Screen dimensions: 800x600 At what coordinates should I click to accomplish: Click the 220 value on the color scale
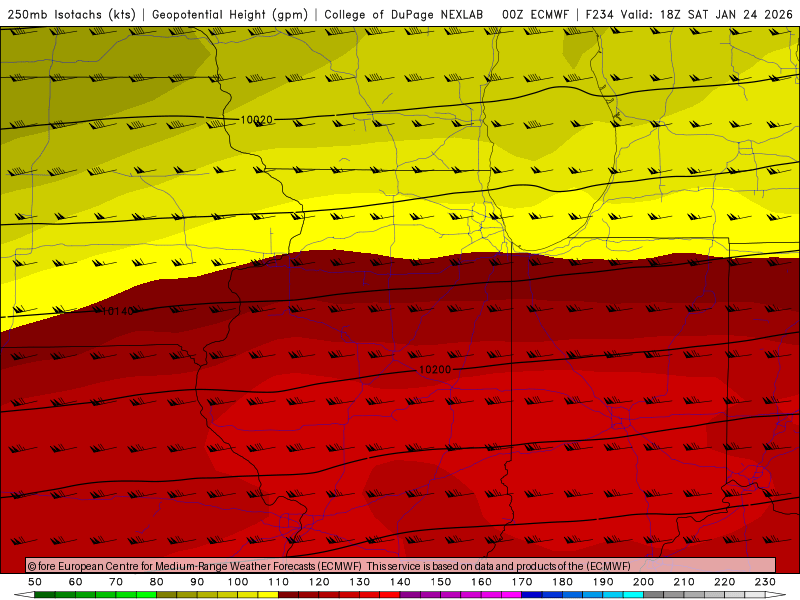[x=724, y=582]
